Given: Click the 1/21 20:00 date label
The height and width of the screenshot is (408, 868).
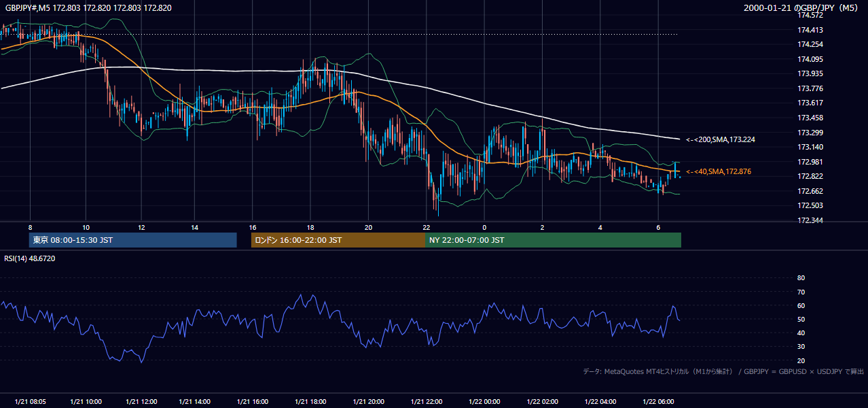Looking at the screenshot, I should [x=368, y=402].
